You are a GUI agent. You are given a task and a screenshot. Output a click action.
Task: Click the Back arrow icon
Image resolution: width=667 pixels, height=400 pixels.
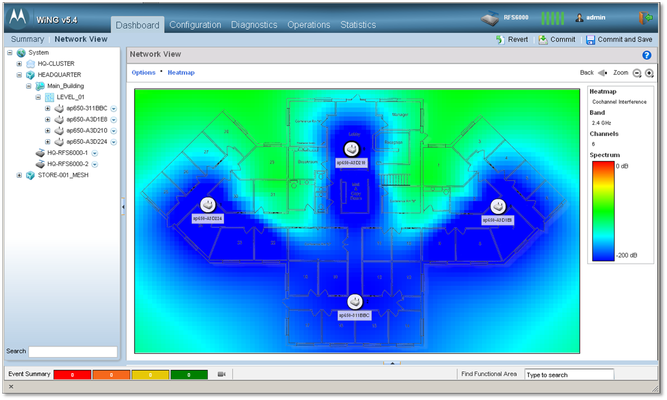(x=602, y=73)
